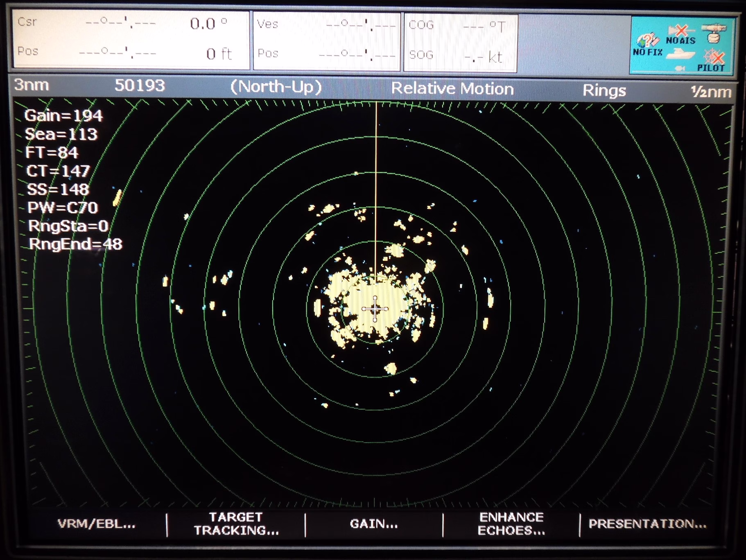Open the GAIN softkey menu

(374, 524)
